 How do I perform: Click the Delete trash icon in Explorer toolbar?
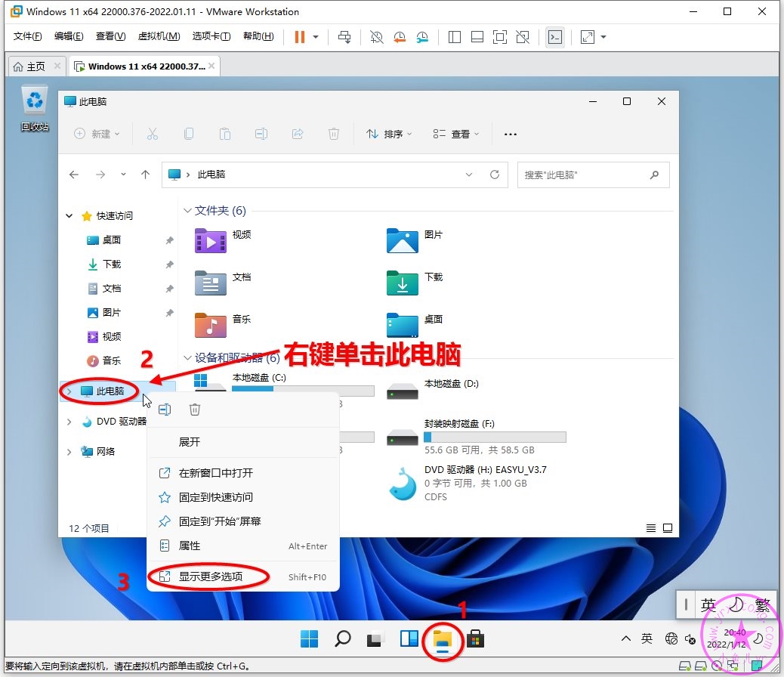(334, 134)
